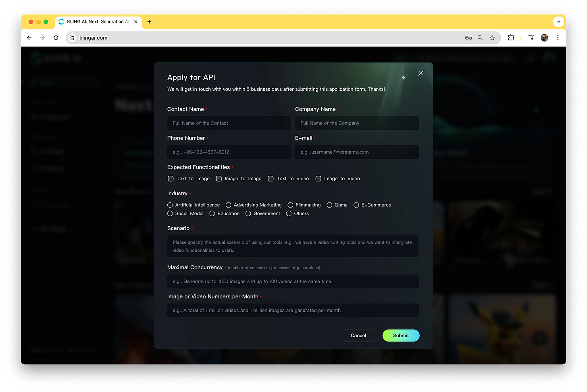Bookmark the page with the star icon
Screen dimensions: 587x392
click(x=492, y=38)
